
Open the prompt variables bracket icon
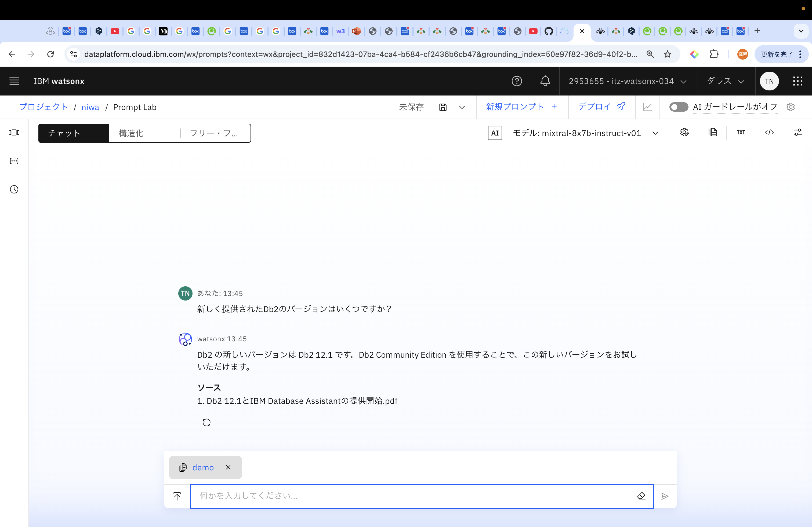click(14, 161)
